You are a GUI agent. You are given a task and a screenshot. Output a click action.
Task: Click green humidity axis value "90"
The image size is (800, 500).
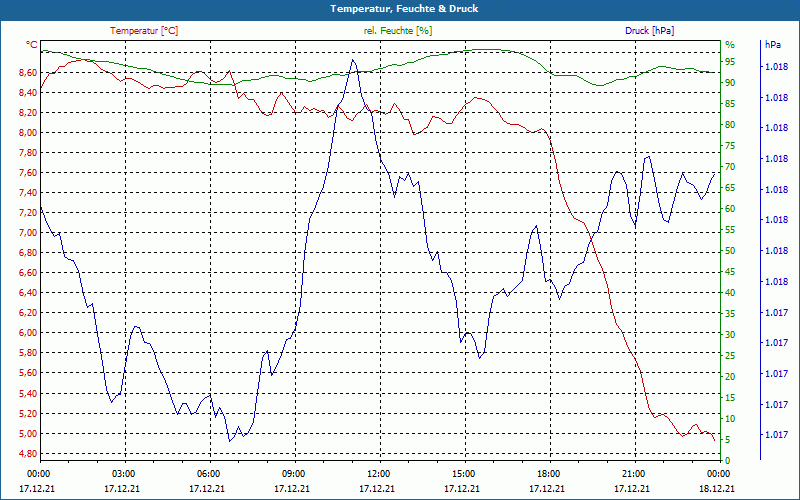pyautogui.click(x=730, y=83)
